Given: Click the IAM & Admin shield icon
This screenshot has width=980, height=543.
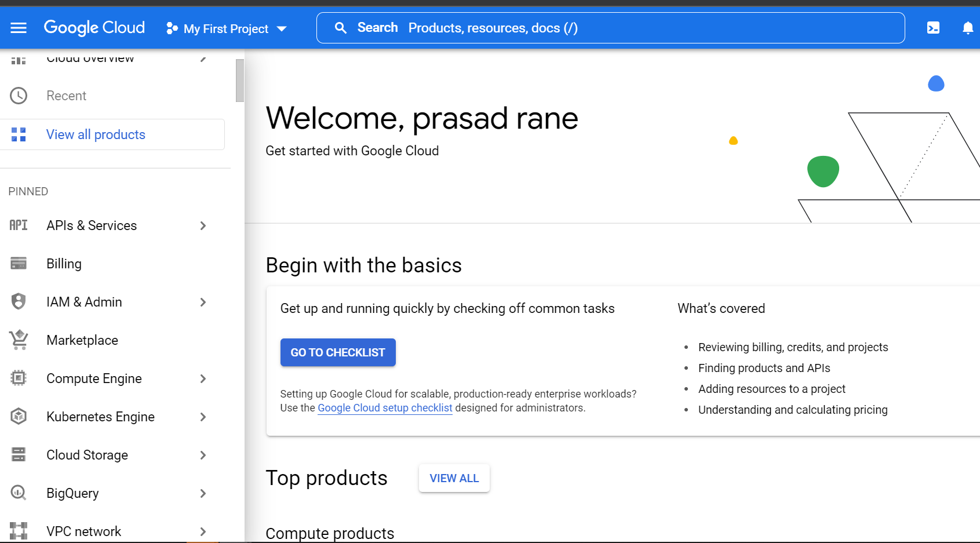Looking at the screenshot, I should 19,302.
